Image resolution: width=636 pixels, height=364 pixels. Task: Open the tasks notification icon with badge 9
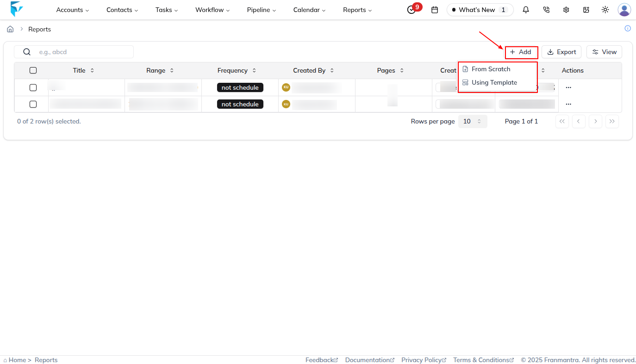pyautogui.click(x=412, y=10)
